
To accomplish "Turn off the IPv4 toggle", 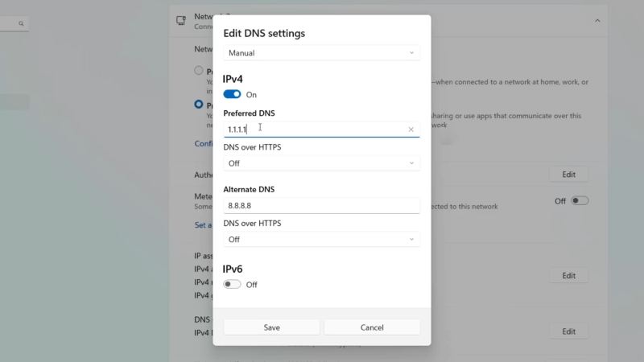I will click(x=232, y=94).
